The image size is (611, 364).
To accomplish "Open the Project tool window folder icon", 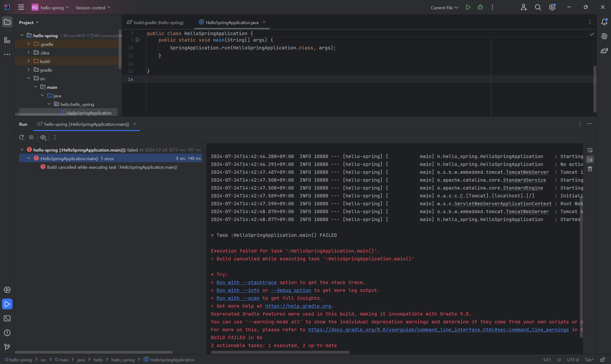I will pos(7,22).
